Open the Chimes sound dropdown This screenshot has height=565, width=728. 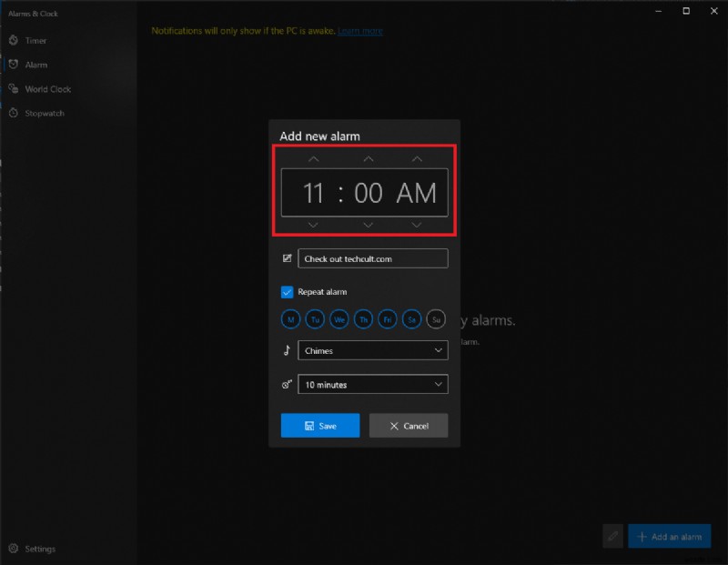click(373, 350)
